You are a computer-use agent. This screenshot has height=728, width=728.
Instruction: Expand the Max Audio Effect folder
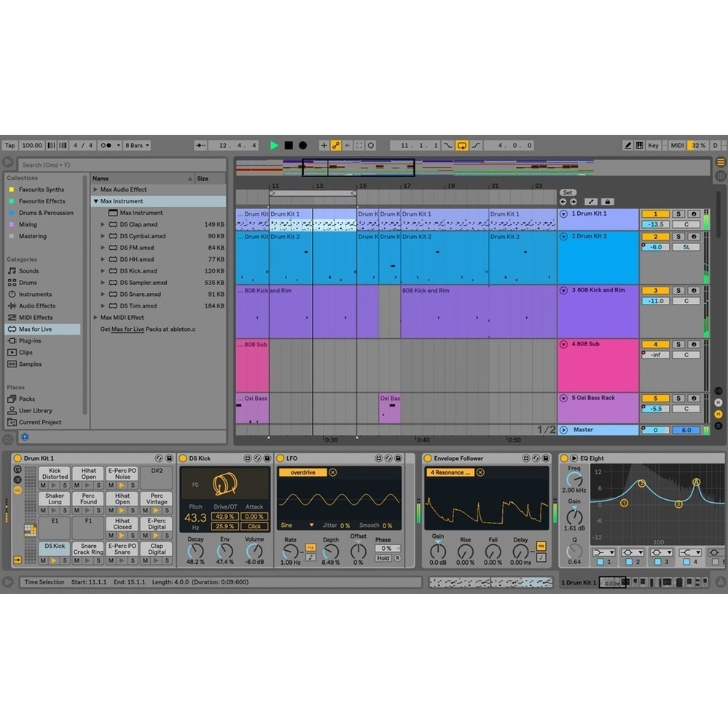(95, 189)
